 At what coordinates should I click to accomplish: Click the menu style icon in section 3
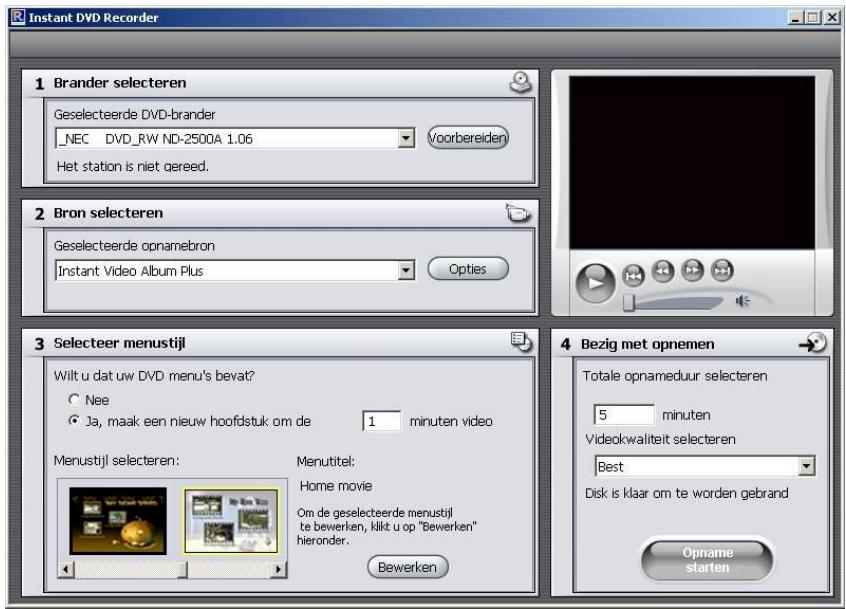[x=521, y=341]
